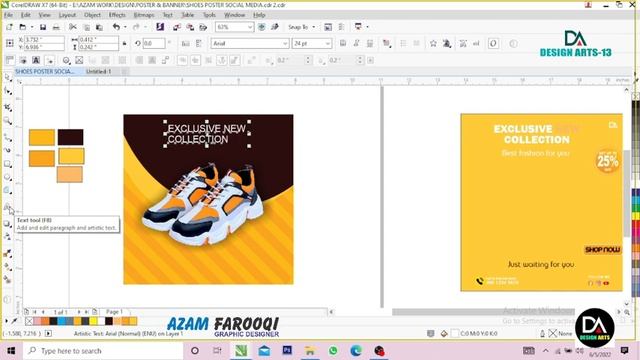Open the Object menu
The image size is (640, 360).
pos(92,15)
